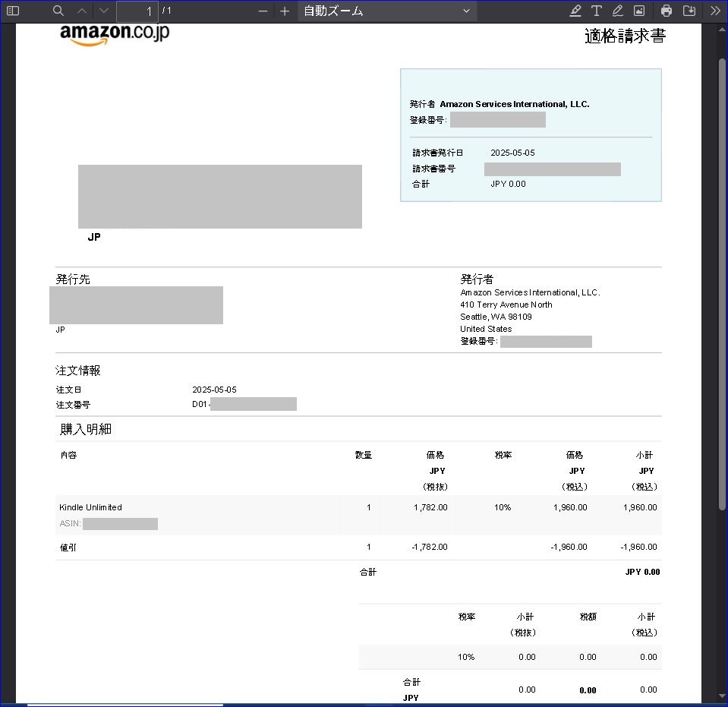Screen dimensions: 728x707
Task: Go to previous page arrow
Action: (x=82, y=11)
